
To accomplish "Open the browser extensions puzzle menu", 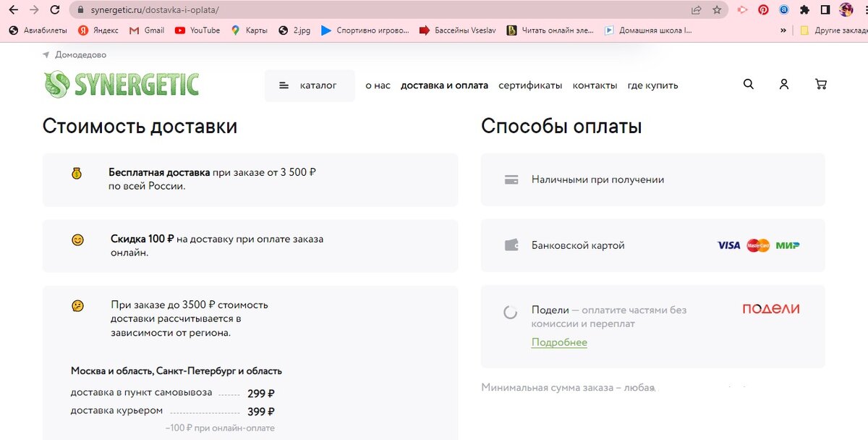I will (804, 10).
